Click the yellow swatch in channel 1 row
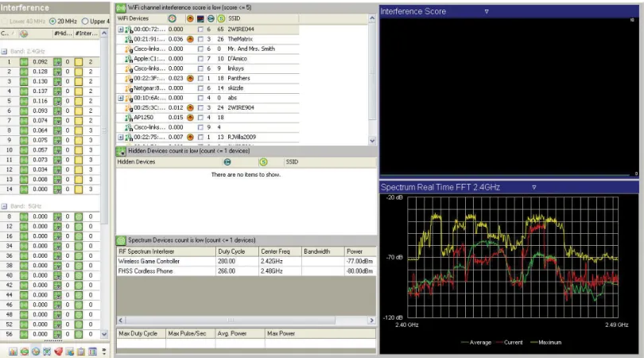This screenshot has width=644, height=358. pyautogui.click(x=79, y=62)
